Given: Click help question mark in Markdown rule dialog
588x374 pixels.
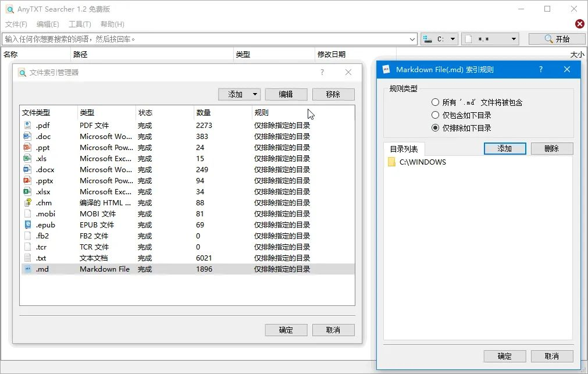Looking at the screenshot, I should pyautogui.click(x=540, y=69).
